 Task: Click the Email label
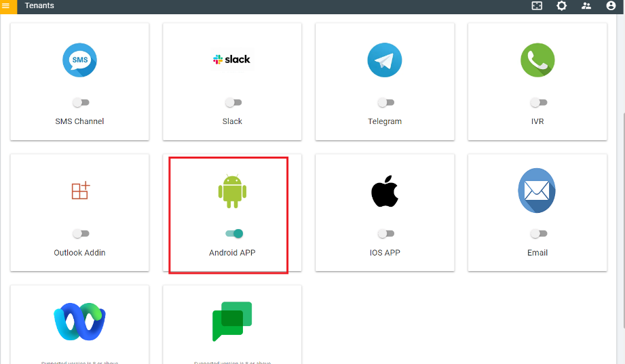coord(537,252)
